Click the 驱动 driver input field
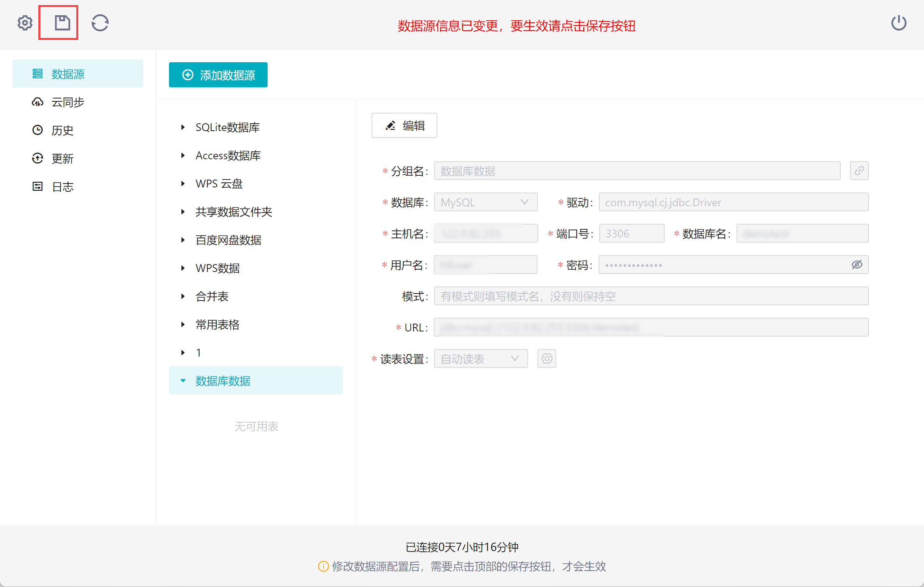924x587 pixels. coord(734,202)
